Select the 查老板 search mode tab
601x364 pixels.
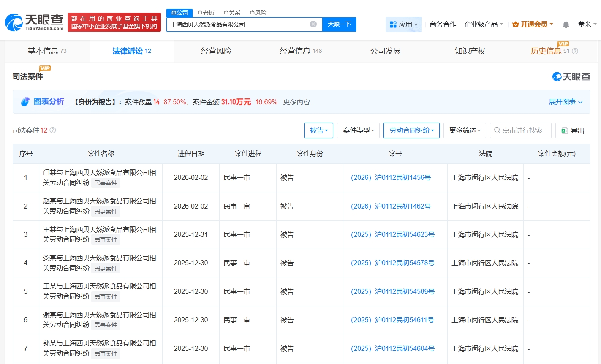point(206,13)
